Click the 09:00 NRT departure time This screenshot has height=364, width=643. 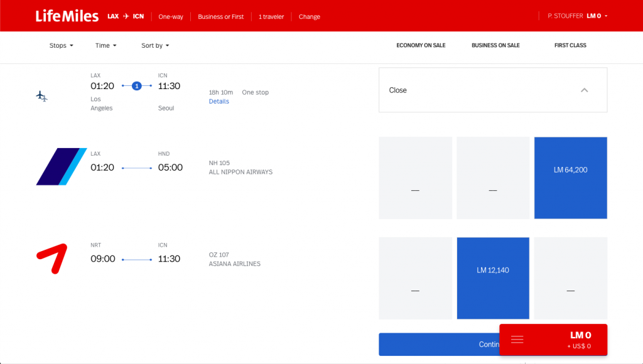click(103, 259)
